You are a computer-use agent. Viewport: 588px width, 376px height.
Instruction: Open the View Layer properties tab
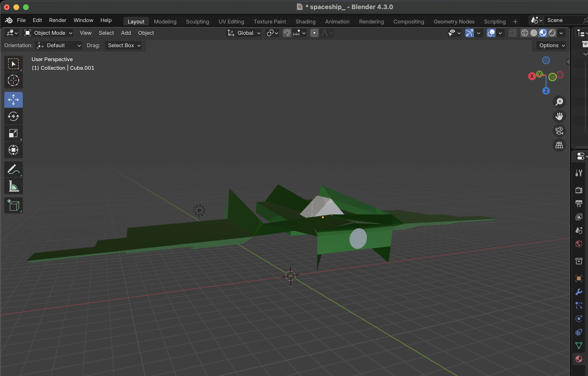pos(579,217)
